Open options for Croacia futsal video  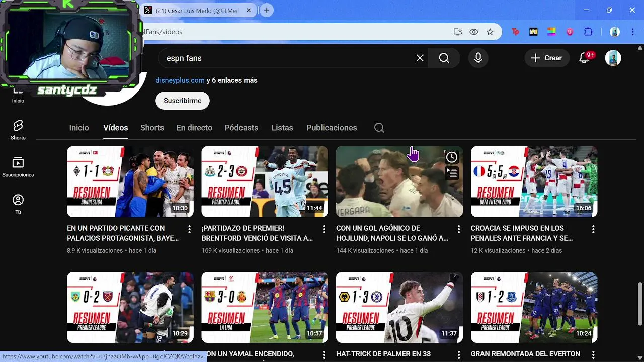(593, 229)
